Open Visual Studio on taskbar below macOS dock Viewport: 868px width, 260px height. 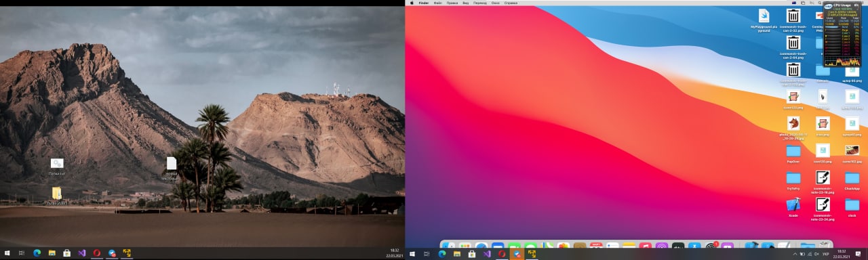point(487,253)
